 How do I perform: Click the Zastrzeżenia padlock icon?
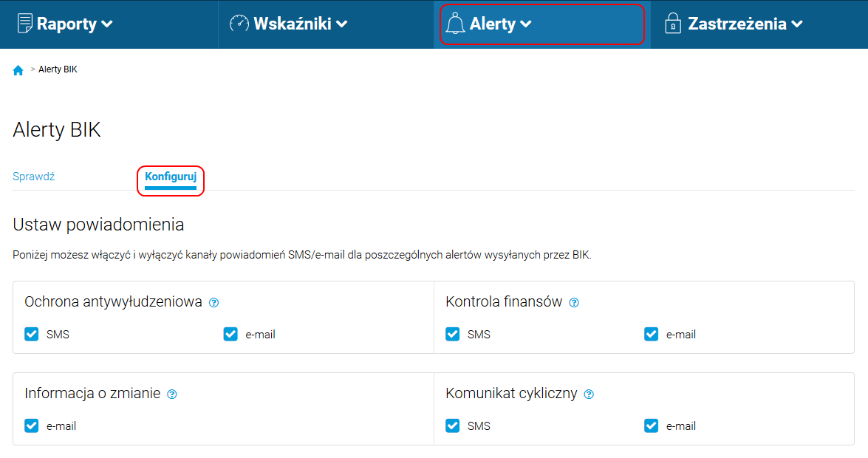point(672,23)
